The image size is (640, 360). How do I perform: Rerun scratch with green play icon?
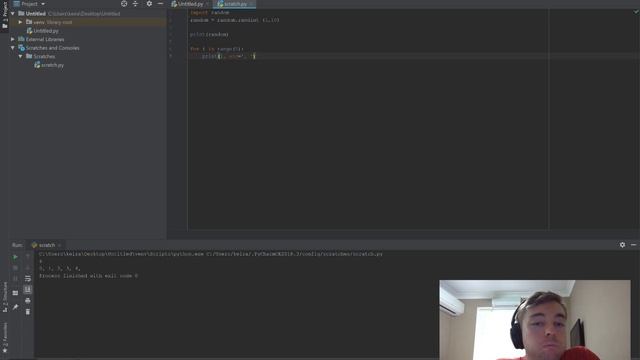[15, 257]
